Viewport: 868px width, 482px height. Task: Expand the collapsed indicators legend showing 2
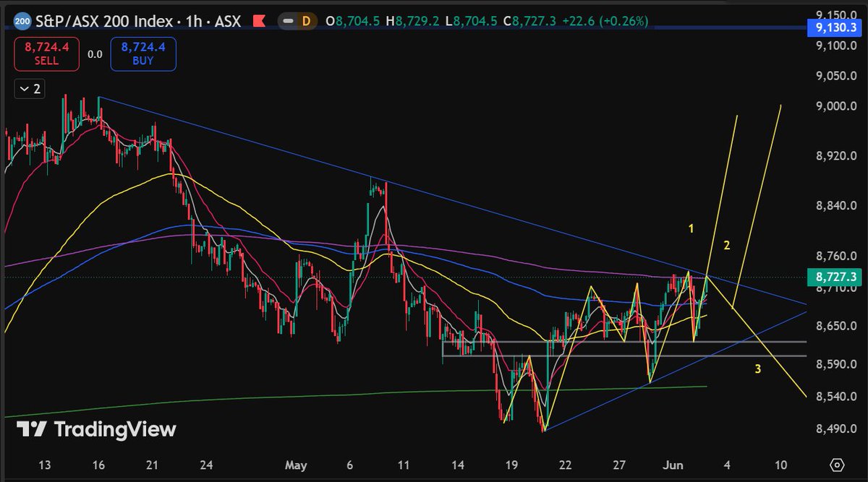[30, 89]
